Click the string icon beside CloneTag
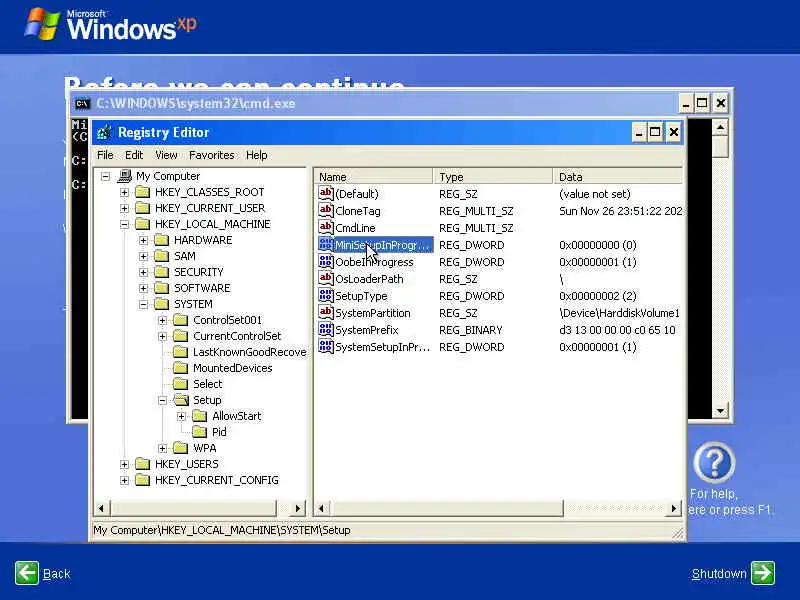This screenshot has width=800, height=600. pyautogui.click(x=326, y=210)
